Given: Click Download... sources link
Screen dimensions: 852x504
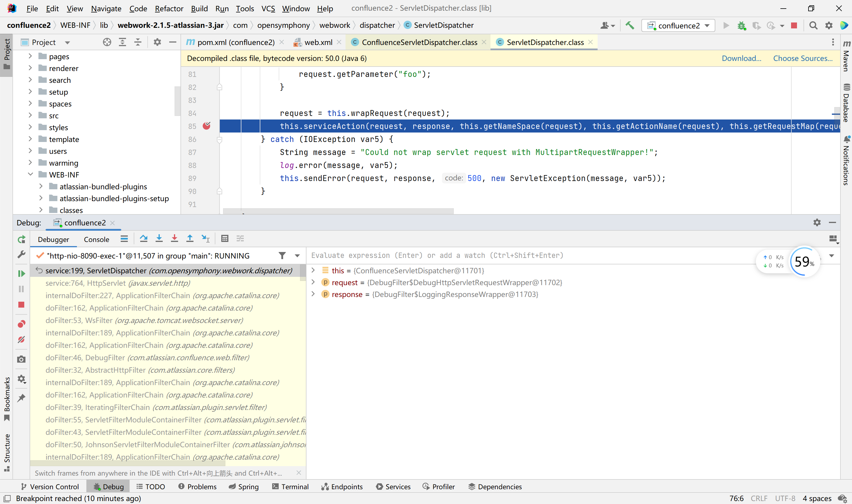Looking at the screenshot, I should 741,58.
